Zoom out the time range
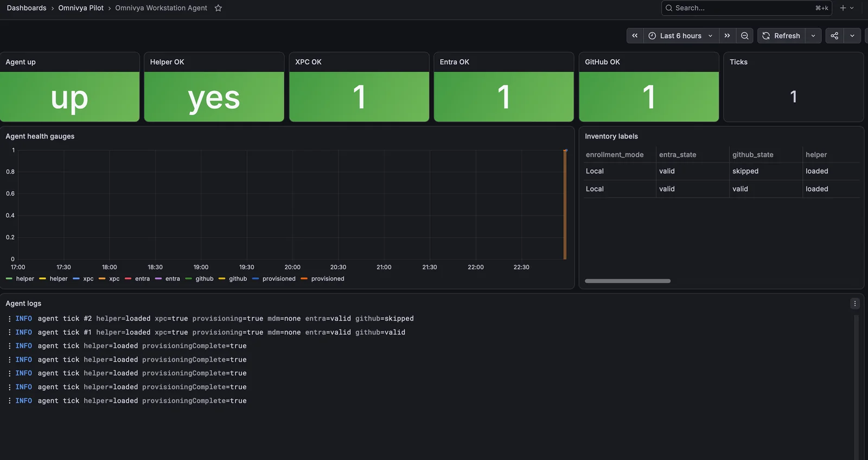Viewport: 868px width, 460px height. (x=745, y=36)
